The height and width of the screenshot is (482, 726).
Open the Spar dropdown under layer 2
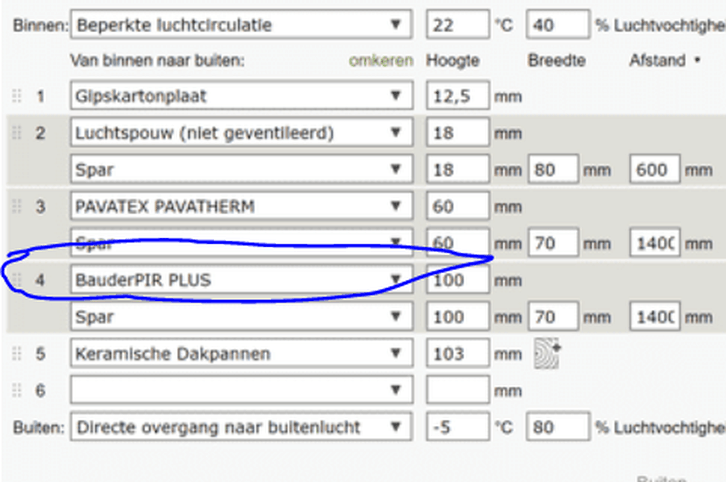(241, 169)
